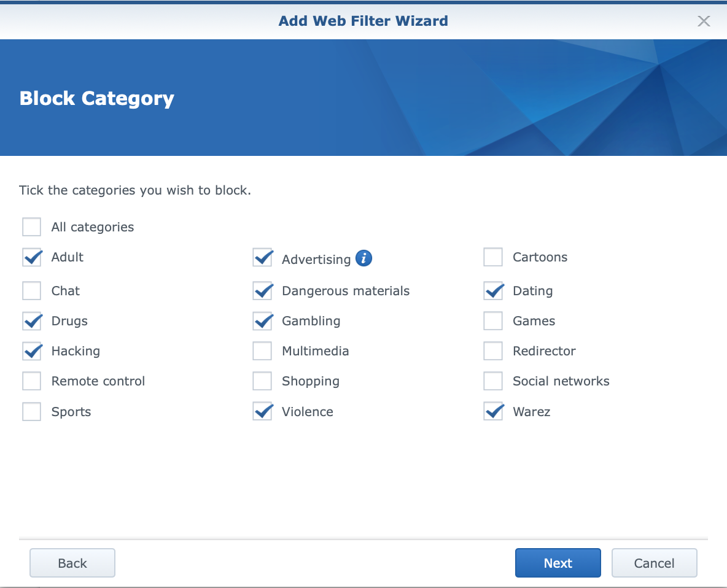
Task: Uncheck the Hacking category
Action: coord(31,350)
